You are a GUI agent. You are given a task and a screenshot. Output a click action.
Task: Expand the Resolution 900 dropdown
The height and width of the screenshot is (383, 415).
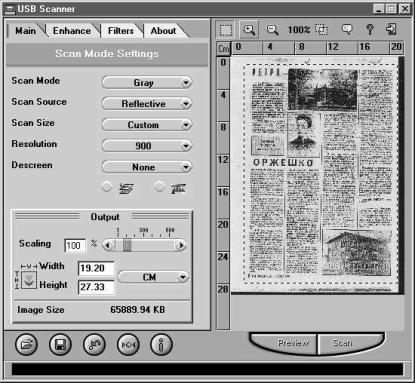point(147,146)
